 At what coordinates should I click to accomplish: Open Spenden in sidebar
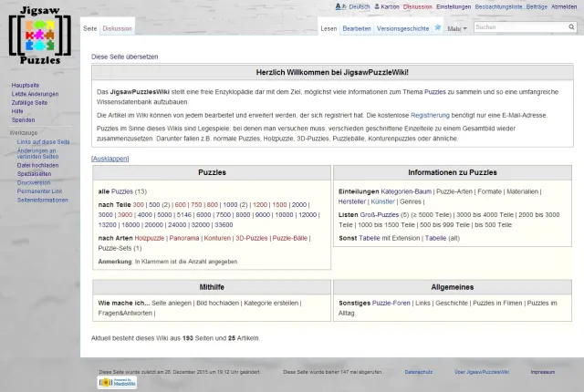click(23, 120)
